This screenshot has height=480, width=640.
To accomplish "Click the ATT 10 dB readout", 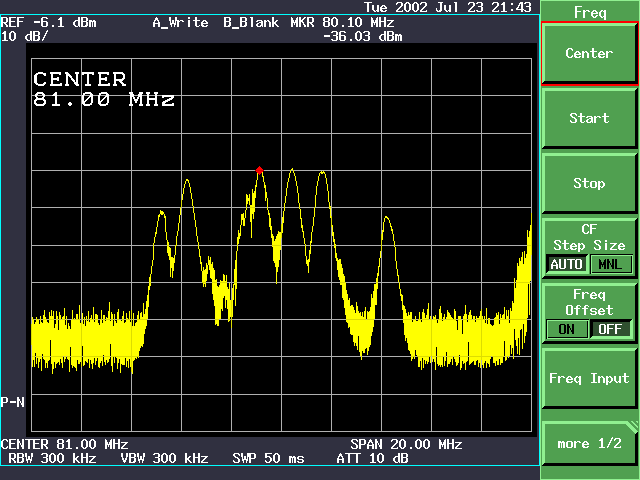I will (372, 458).
